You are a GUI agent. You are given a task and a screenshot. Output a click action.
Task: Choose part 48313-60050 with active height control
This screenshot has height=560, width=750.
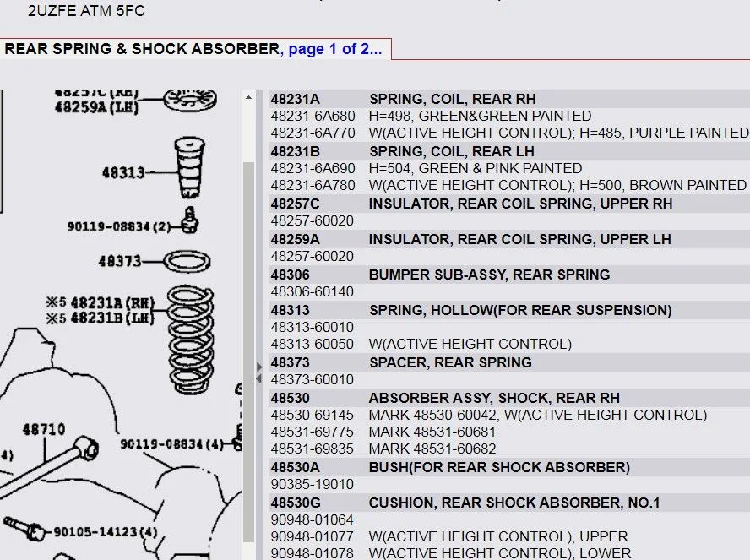(312, 344)
